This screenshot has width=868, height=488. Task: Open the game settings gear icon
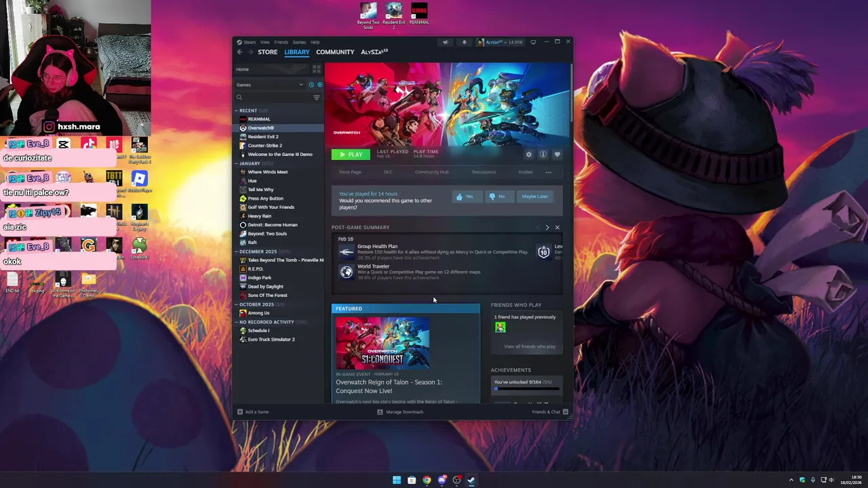tap(529, 155)
